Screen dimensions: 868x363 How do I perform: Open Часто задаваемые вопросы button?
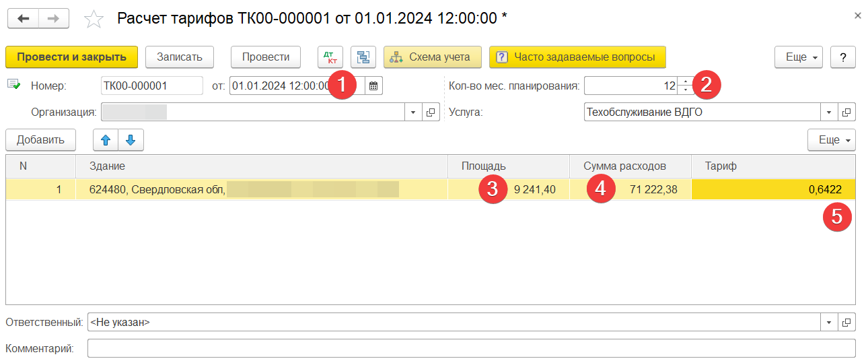point(577,57)
